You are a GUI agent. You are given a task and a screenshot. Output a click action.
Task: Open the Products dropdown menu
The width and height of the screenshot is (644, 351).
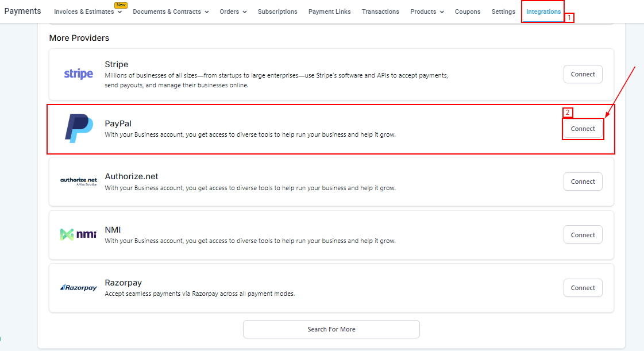[x=427, y=11]
